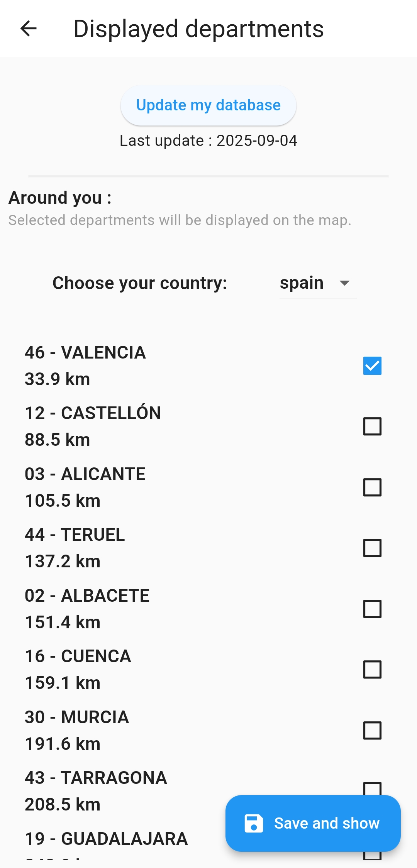Tap the 19 - GUADALAJARA entry
The width and height of the screenshot is (417, 868).
click(x=106, y=839)
